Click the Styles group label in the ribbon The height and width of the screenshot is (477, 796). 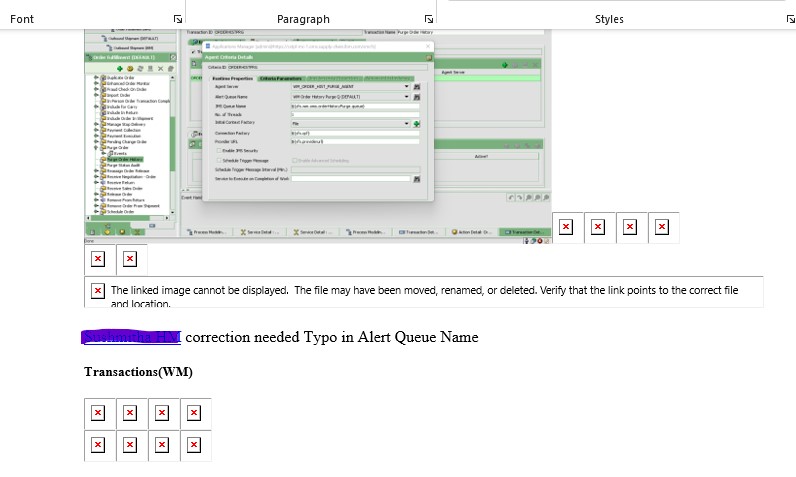(x=609, y=19)
